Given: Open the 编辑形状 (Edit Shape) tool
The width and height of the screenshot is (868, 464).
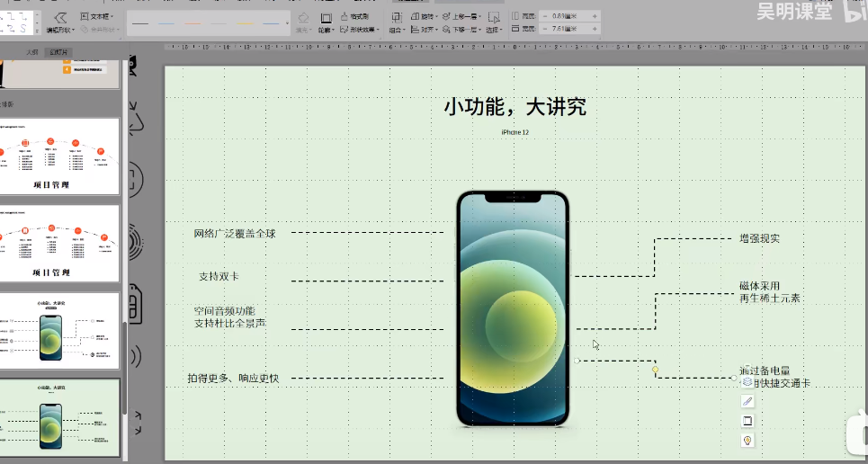Looking at the screenshot, I should (x=59, y=22).
